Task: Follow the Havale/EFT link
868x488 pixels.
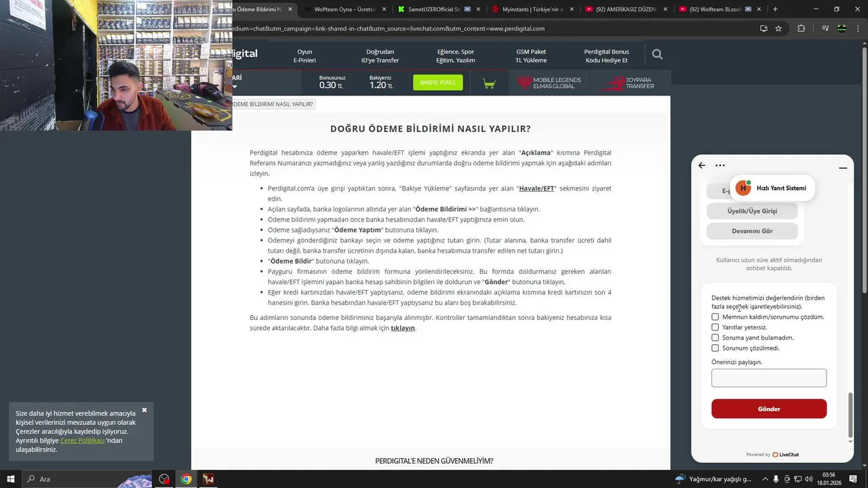Action: coord(536,188)
